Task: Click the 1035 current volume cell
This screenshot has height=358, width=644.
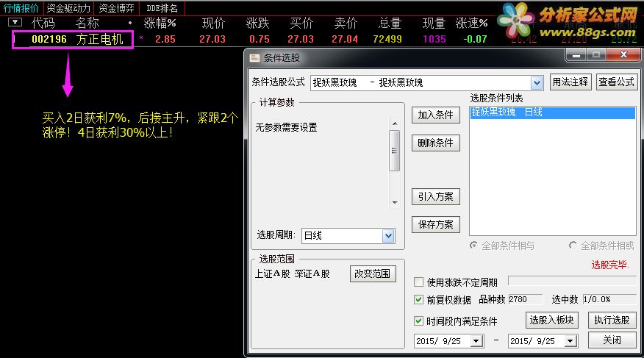Action: click(x=434, y=40)
